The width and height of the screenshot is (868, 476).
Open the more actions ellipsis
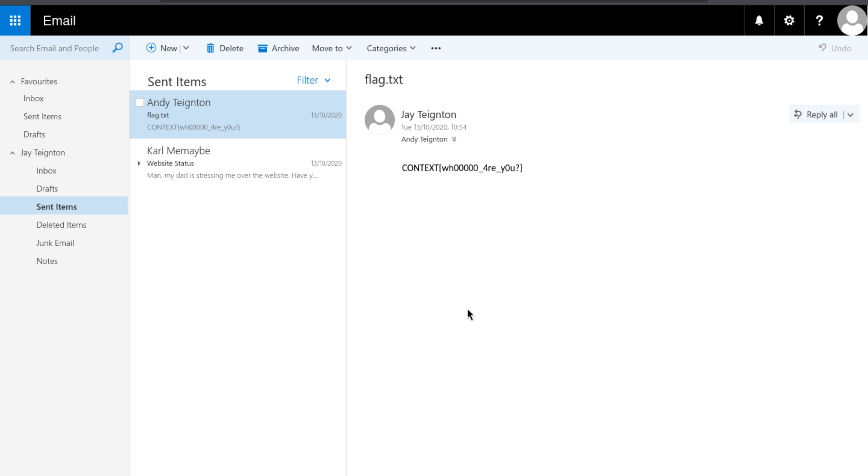point(436,48)
